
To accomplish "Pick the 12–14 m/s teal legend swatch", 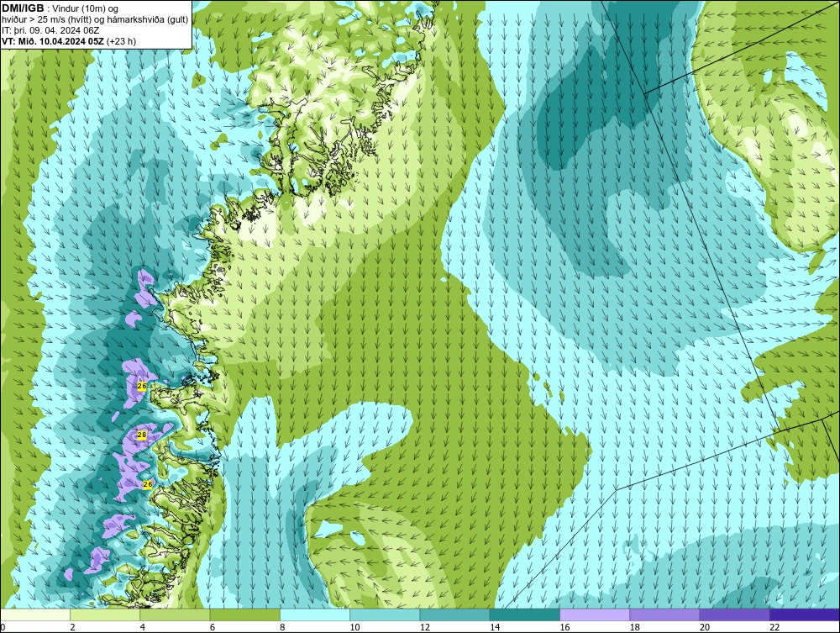I will pos(454,615).
